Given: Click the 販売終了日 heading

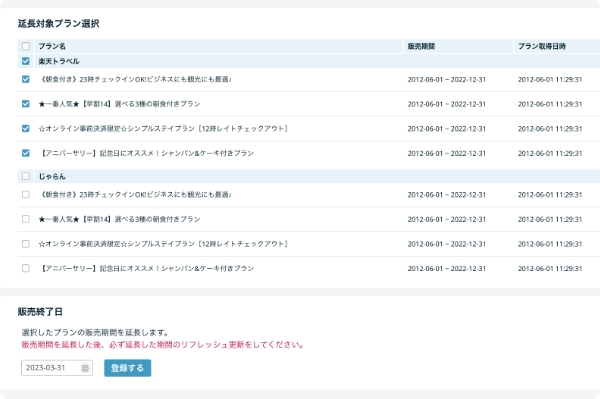Looking at the screenshot, I should click(40, 312).
